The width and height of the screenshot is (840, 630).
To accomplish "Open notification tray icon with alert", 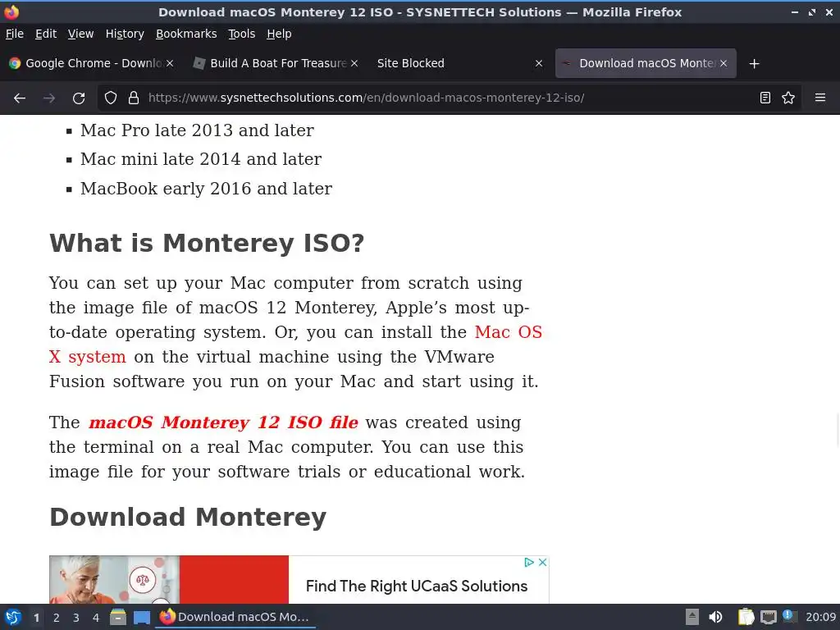I will 789,616.
